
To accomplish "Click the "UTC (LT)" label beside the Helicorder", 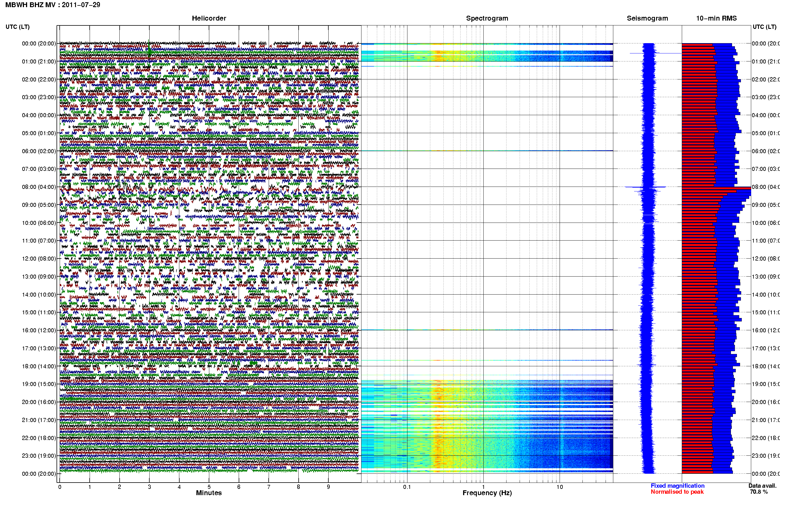I will coord(17,27).
